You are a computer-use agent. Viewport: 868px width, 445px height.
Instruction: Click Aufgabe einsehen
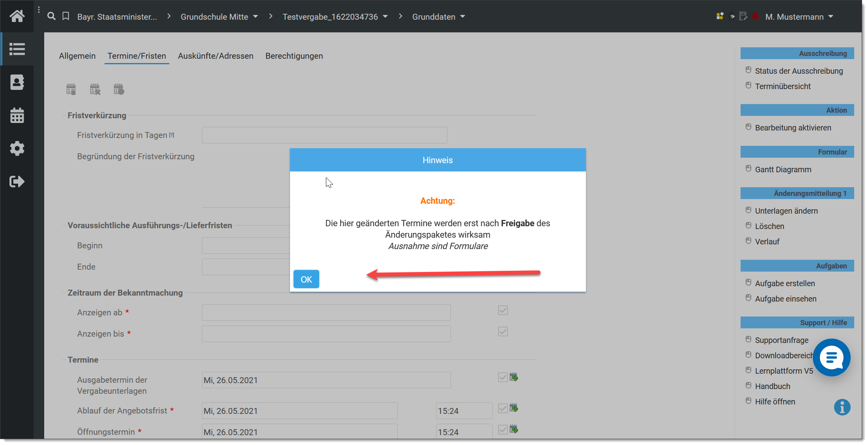(x=786, y=299)
